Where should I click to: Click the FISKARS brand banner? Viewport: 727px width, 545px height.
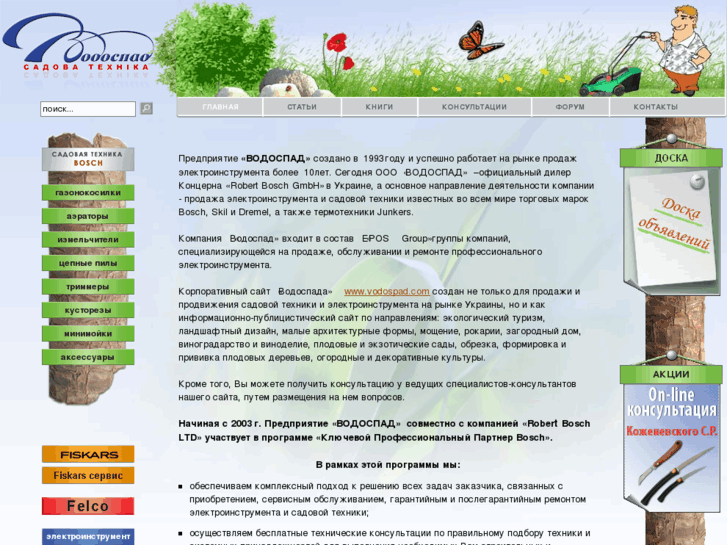88,454
